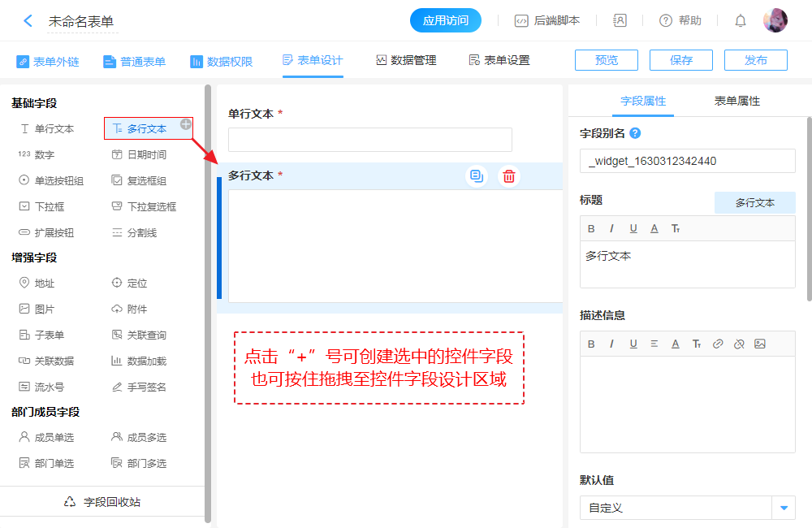The width and height of the screenshot is (812, 528).
Task: Apply underline in the 标题 editor toolbar
Action: point(633,228)
